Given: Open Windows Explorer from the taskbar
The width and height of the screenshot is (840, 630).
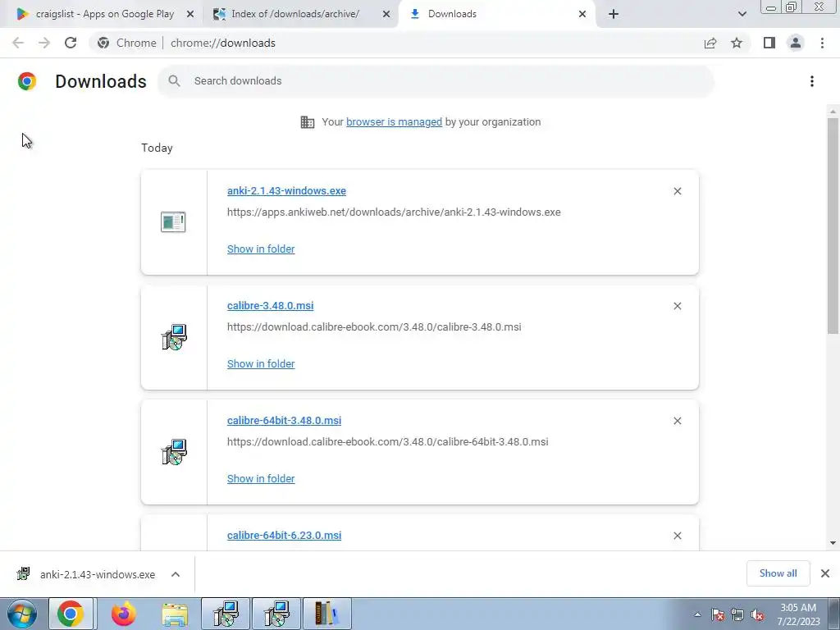Looking at the screenshot, I should 175,614.
